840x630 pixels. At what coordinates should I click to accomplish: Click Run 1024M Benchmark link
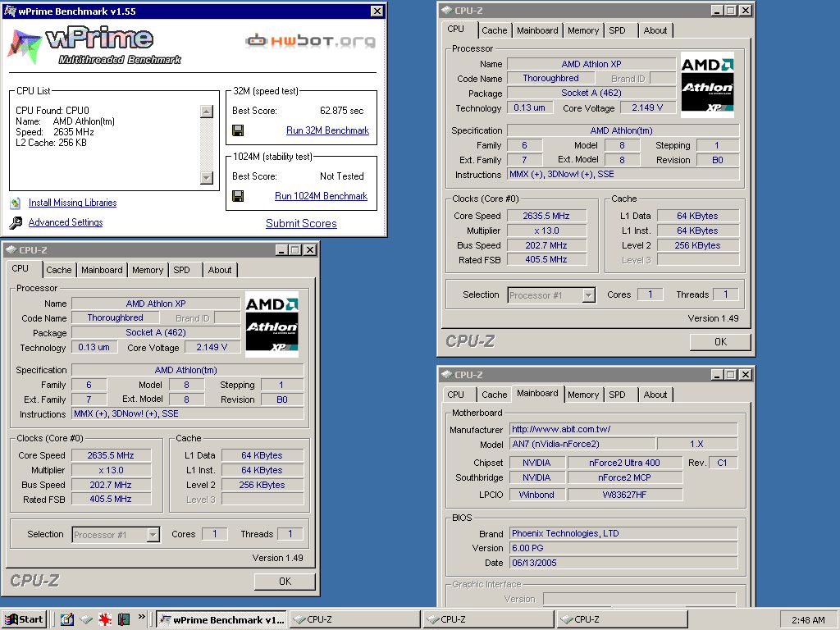pyautogui.click(x=321, y=196)
